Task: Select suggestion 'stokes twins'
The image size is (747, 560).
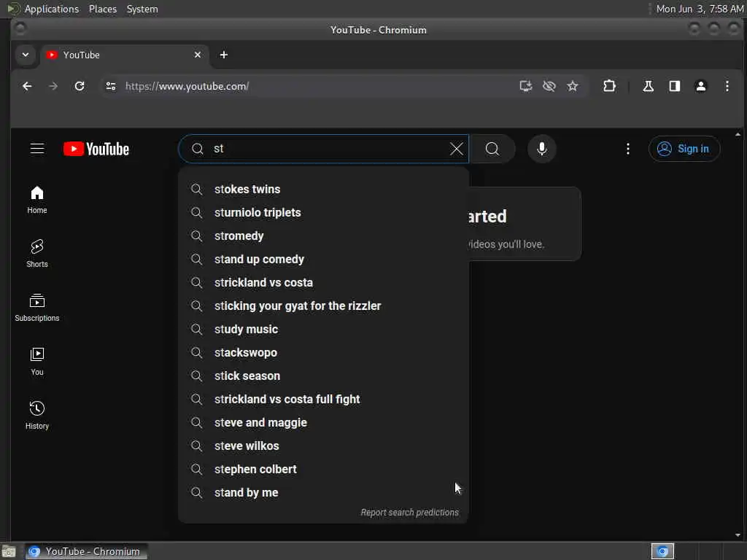Action: (x=323, y=189)
